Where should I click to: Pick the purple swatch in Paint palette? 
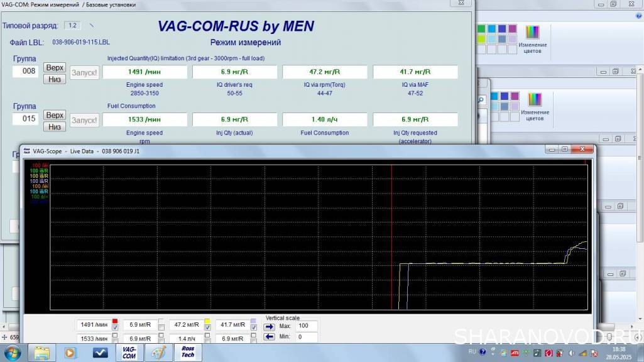tap(513, 29)
